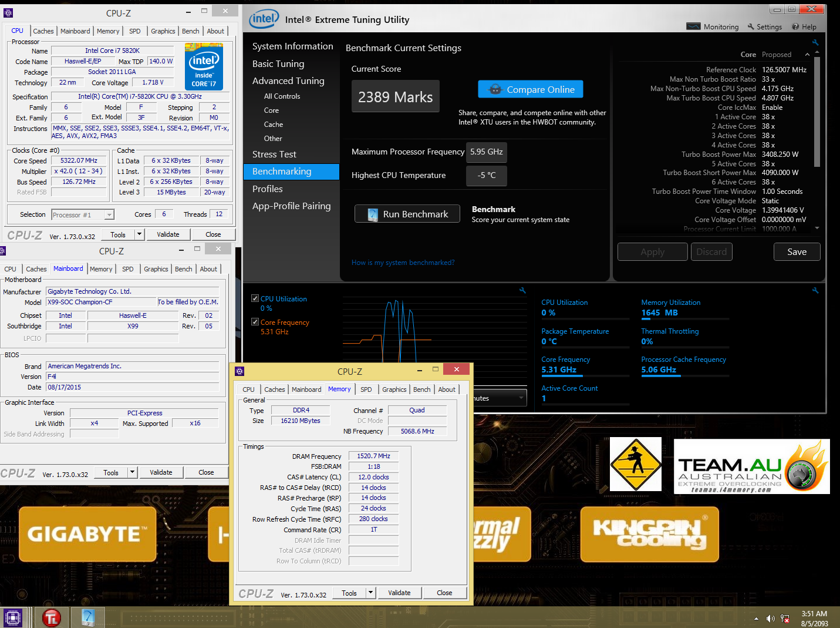Select Cache under Advanced Tuning
Screen dimensions: 840x628
[274, 125]
